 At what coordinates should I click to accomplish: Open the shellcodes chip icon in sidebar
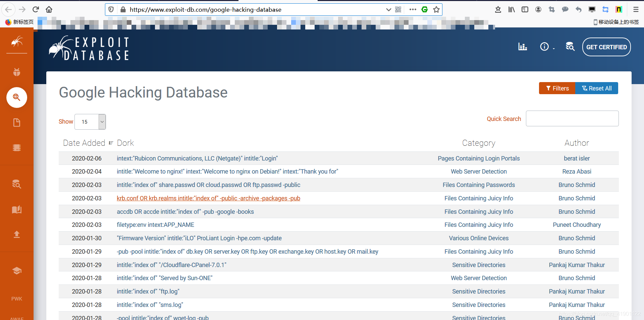coord(17,148)
